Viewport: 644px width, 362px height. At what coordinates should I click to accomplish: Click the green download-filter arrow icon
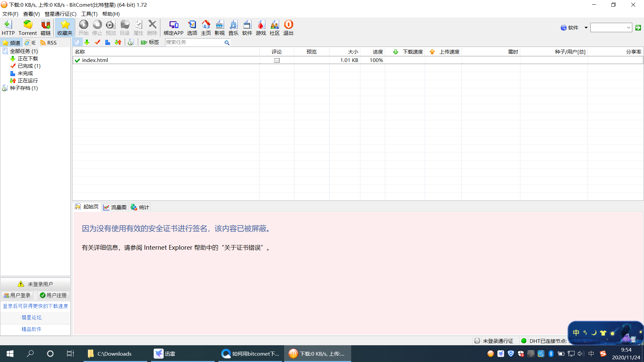point(87,42)
